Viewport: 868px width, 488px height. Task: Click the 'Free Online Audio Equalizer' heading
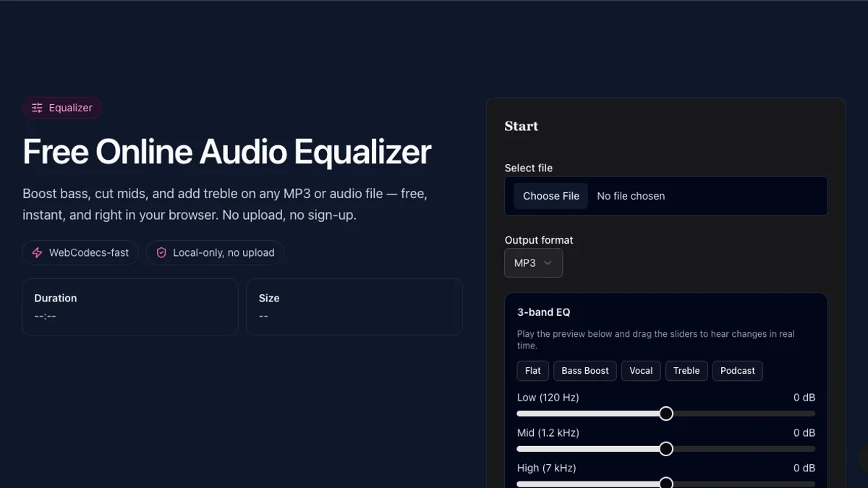[227, 153]
